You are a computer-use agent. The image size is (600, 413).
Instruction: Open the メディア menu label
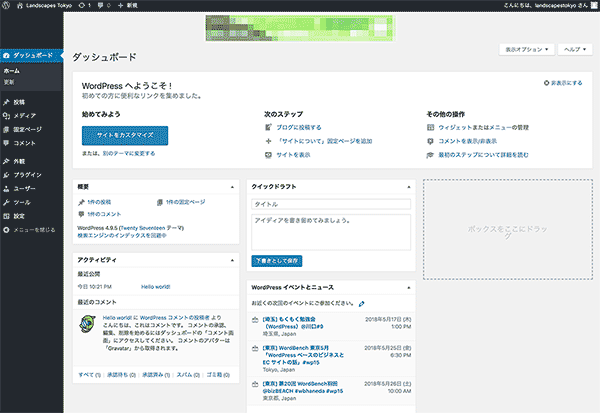(24, 116)
